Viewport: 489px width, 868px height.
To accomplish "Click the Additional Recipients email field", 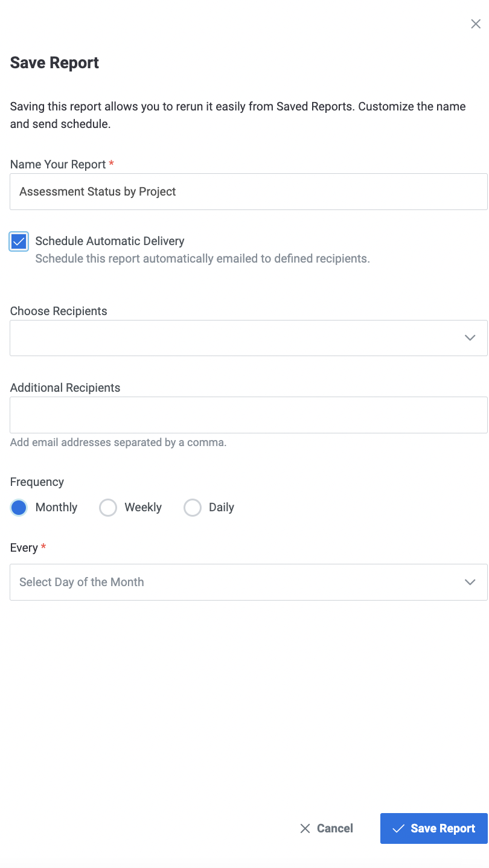I will [x=249, y=415].
